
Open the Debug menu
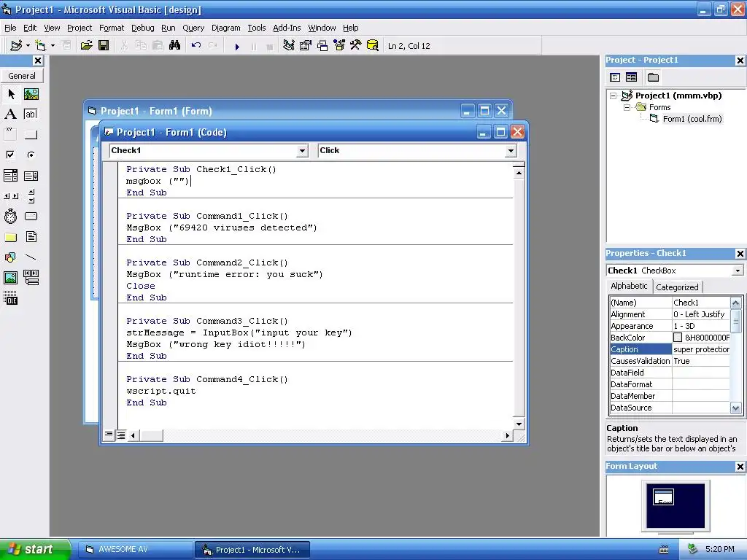tap(142, 28)
